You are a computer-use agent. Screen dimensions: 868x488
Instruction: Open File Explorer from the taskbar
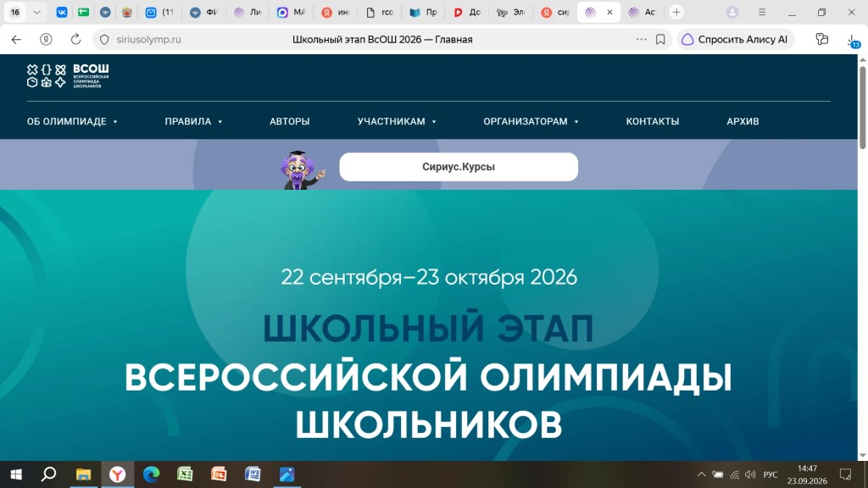pos(83,474)
